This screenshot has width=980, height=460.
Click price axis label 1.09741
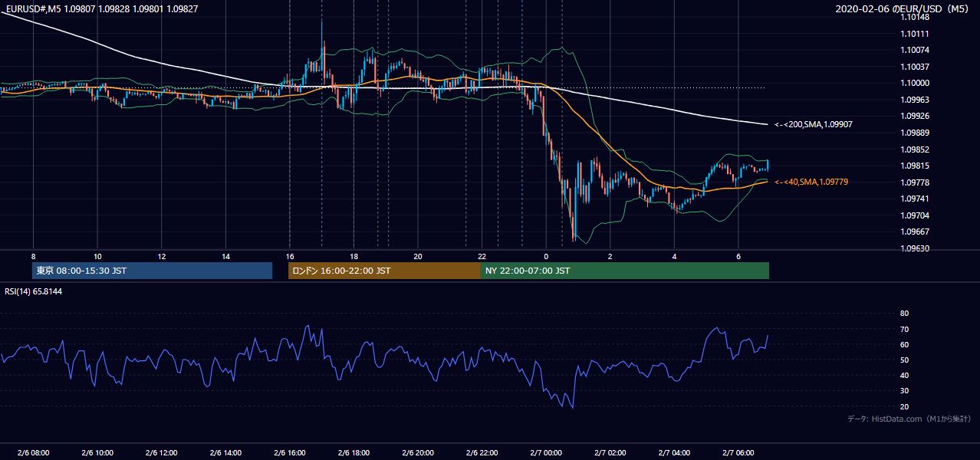[x=915, y=199]
